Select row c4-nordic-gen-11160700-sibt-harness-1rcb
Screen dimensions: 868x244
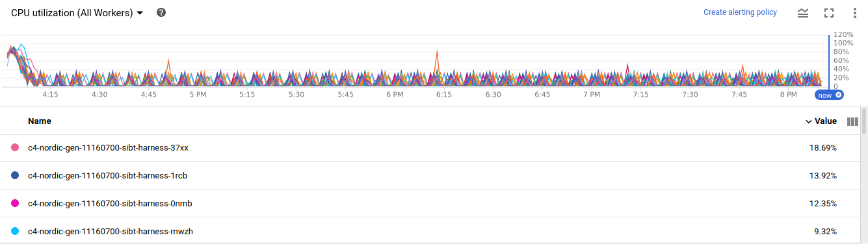(430, 176)
